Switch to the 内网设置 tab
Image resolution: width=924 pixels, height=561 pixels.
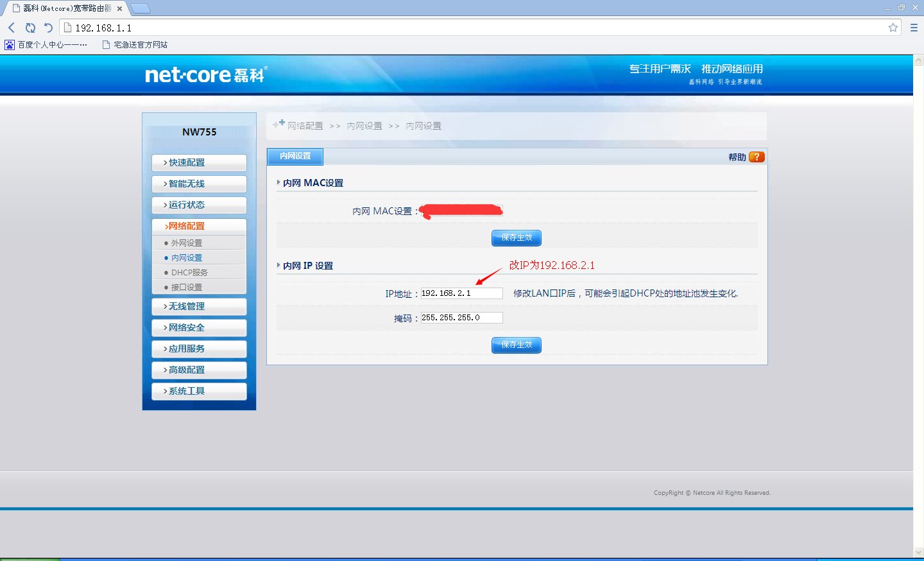(295, 157)
